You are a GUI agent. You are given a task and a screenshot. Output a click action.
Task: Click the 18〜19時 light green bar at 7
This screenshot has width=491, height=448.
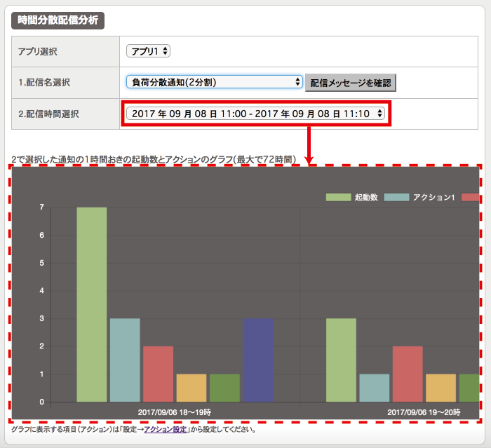point(92,304)
